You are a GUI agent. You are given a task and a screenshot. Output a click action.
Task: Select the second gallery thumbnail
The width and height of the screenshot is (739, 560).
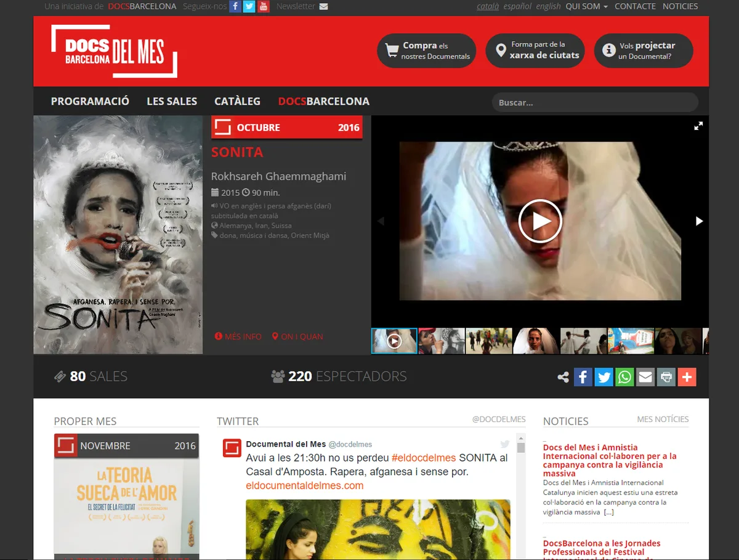click(x=442, y=341)
